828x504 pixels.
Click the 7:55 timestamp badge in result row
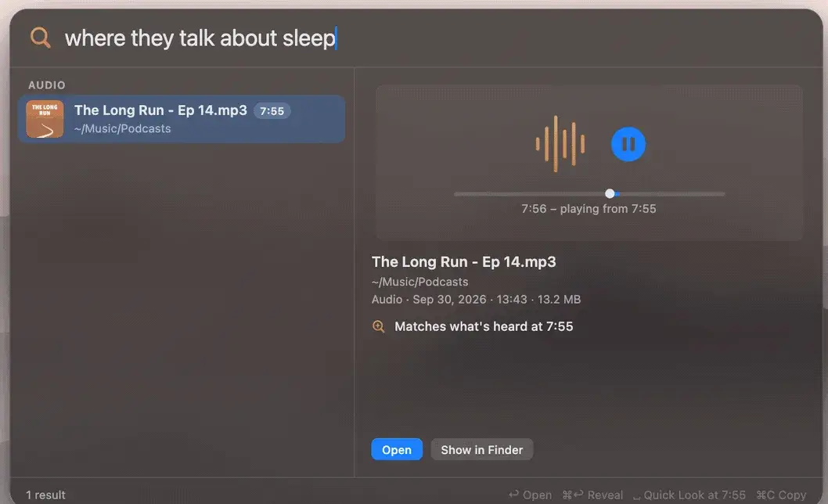coord(272,111)
